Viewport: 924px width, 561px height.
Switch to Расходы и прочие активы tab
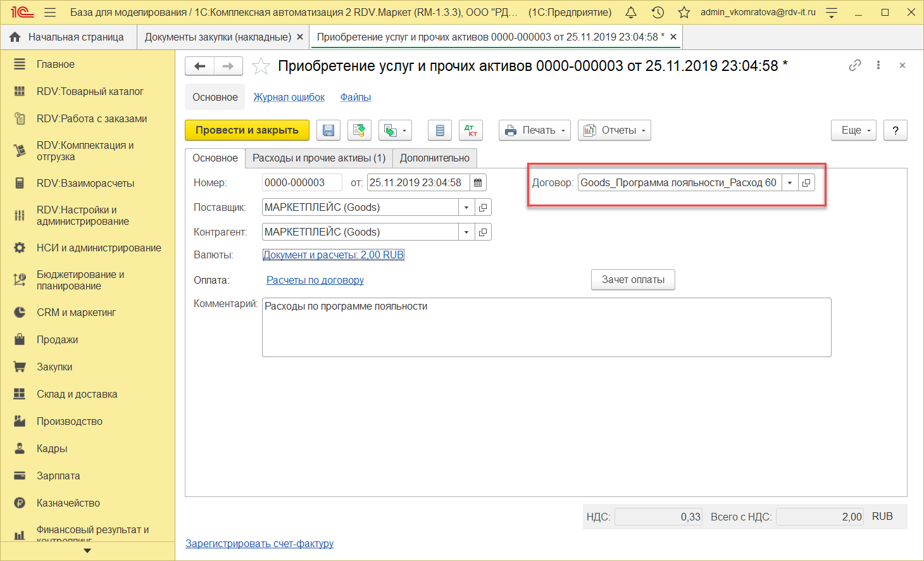(x=318, y=158)
